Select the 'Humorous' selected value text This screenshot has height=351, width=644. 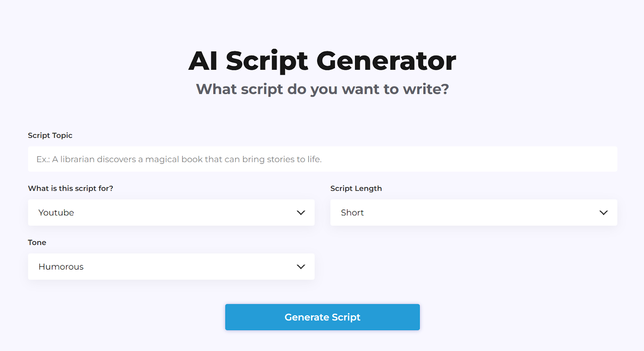click(x=61, y=266)
